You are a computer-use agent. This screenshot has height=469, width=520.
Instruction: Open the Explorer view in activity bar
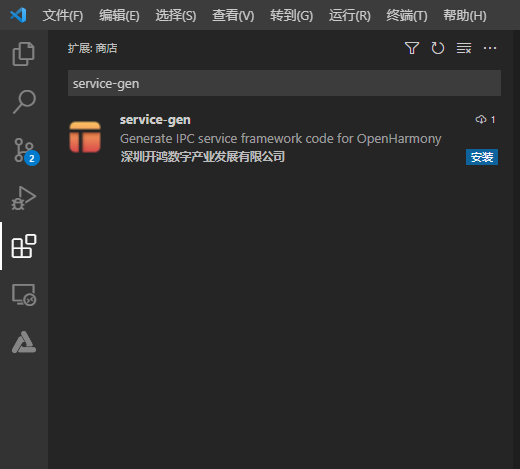pos(24,54)
